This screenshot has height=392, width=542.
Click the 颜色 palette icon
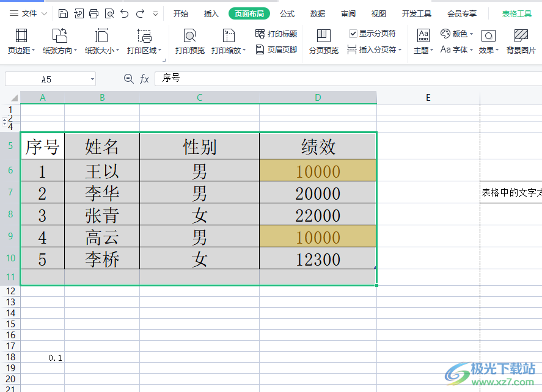445,34
